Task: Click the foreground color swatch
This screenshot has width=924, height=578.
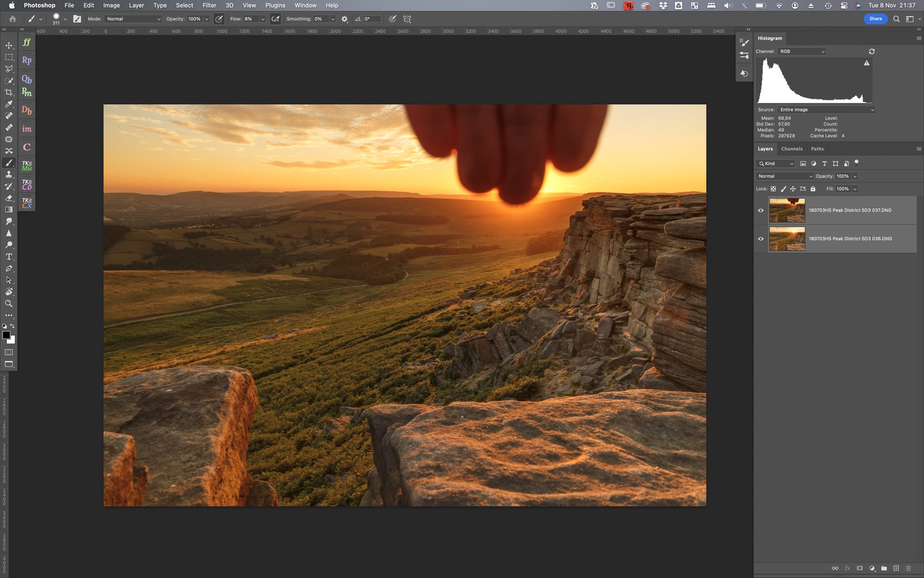Action: [6, 335]
